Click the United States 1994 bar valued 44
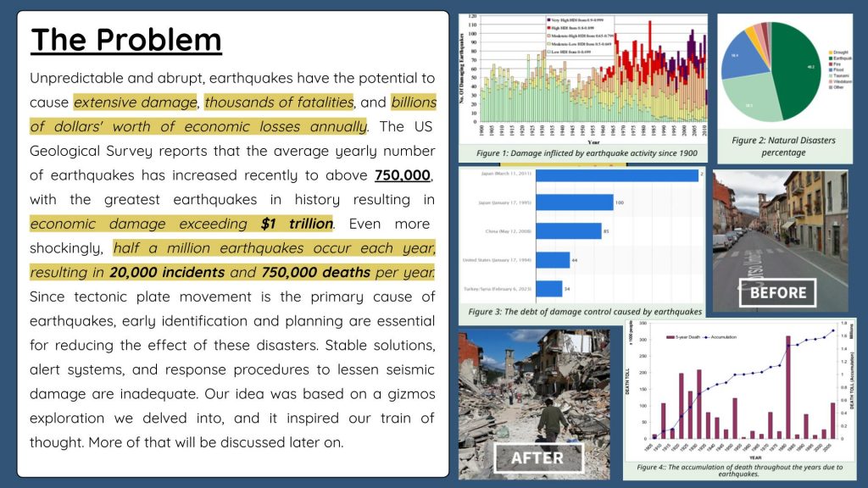Screen dimensions: 868x488 553,260
